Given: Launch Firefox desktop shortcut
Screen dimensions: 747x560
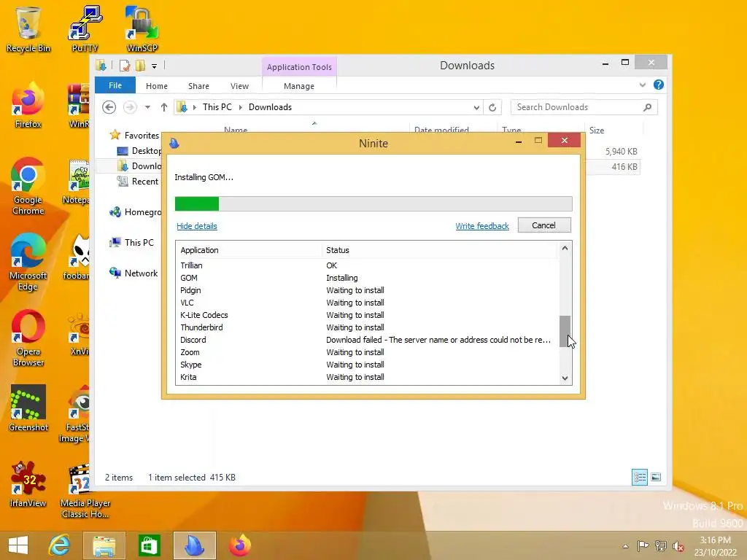Looking at the screenshot, I should 28,106.
